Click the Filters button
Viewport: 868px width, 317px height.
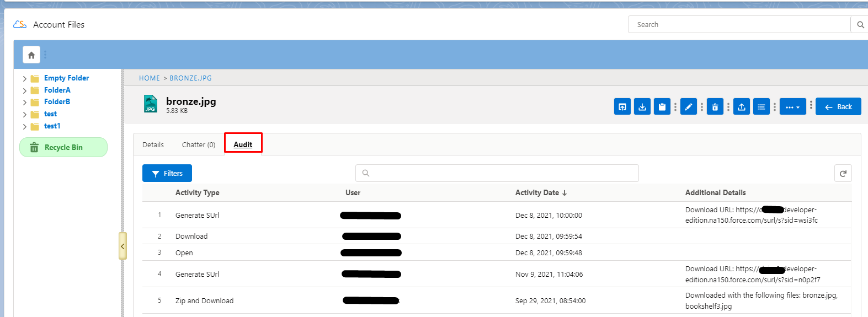[x=167, y=174]
